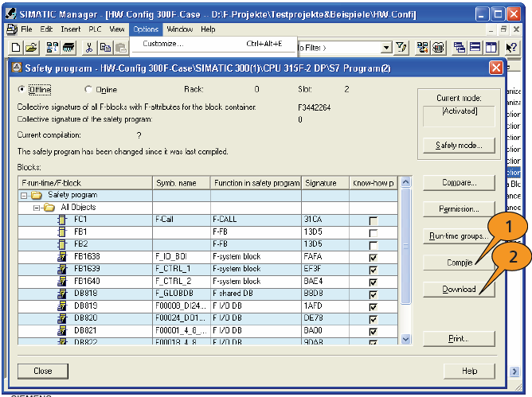Click the FB1638 F-system block icon
The width and height of the screenshot is (532, 397).
click(x=62, y=257)
